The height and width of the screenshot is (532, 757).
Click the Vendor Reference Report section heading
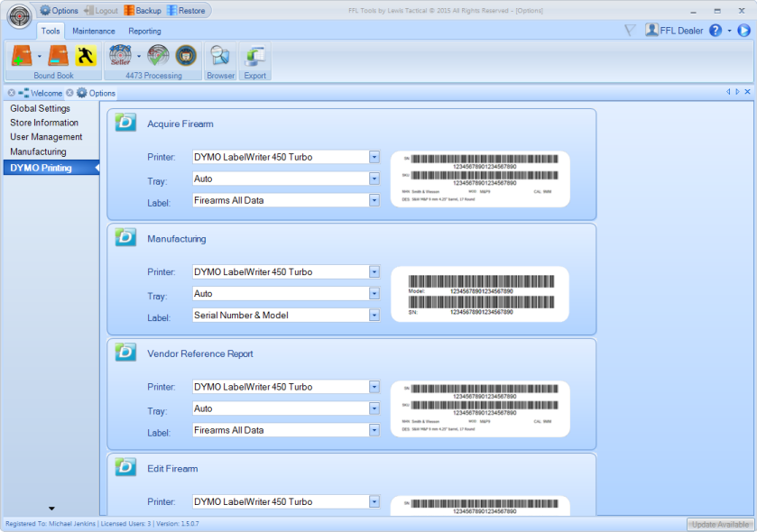(200, 353)
